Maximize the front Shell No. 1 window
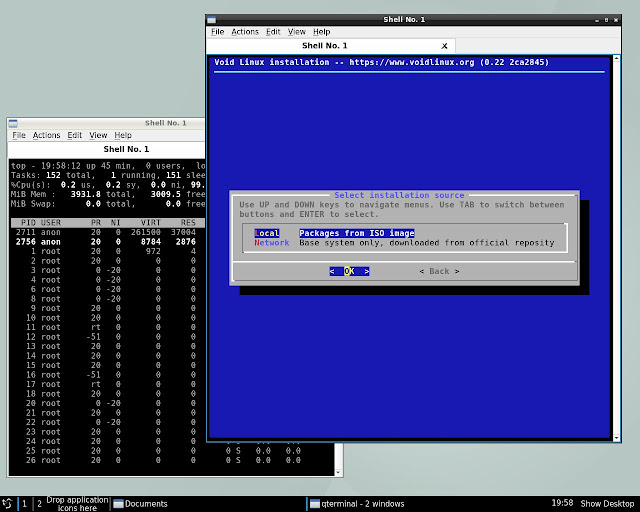This screenshot has height=512, width=640. pyautogui.click(x=606, y=20)
